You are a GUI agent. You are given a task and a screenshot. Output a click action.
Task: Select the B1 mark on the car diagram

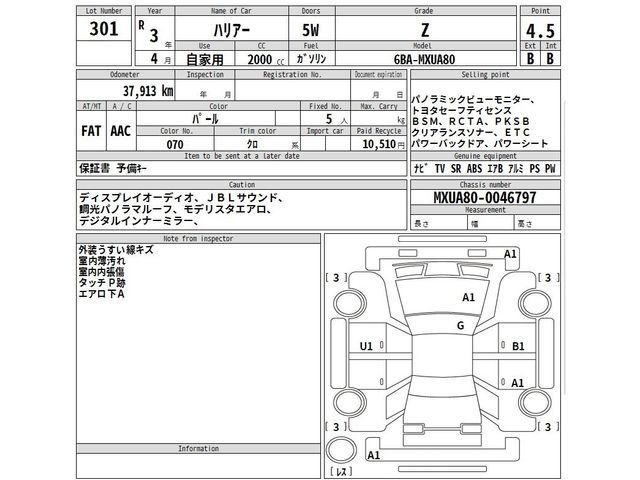pos(518,346)
